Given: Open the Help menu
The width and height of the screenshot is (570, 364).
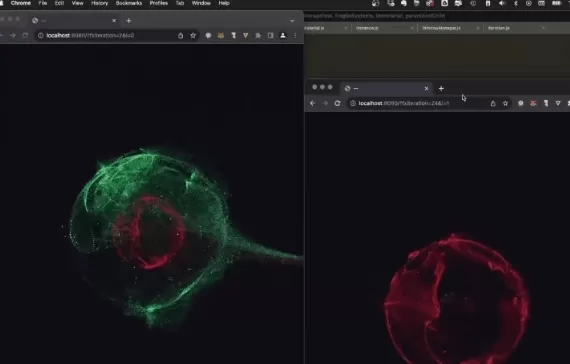Looking at the screenshot, I should tap(224, 3).
